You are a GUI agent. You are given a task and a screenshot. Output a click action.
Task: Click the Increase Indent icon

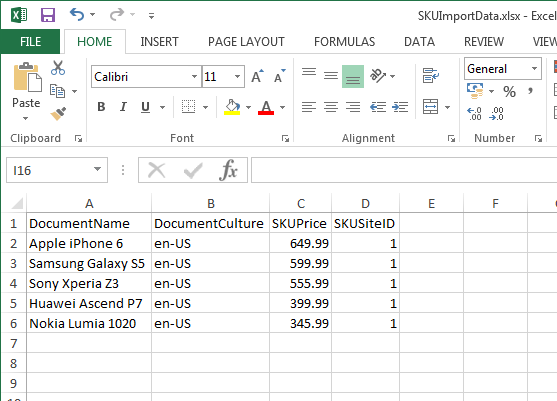pyautogui.click(x=400, y=107)
